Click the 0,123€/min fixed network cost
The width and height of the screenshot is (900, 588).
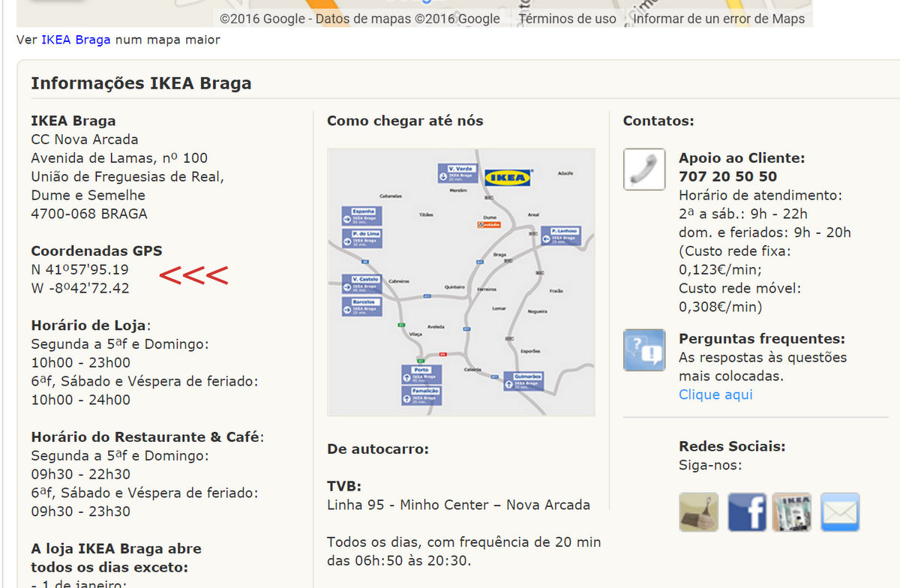click(718, 269)
